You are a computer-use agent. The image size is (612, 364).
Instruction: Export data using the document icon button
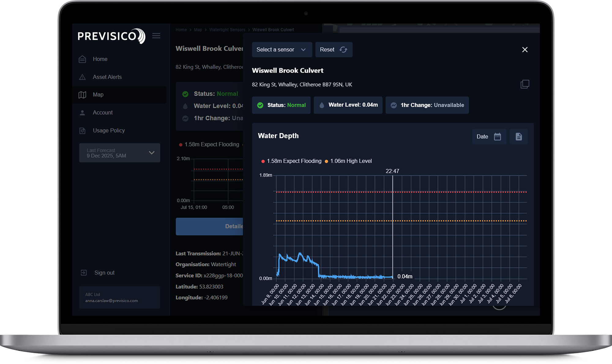click(519, 136)
